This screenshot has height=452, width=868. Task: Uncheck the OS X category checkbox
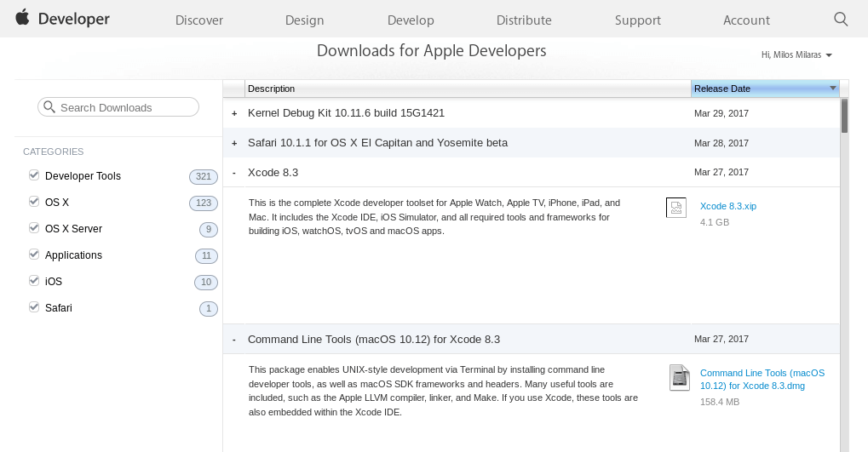(x=34, y=202)
